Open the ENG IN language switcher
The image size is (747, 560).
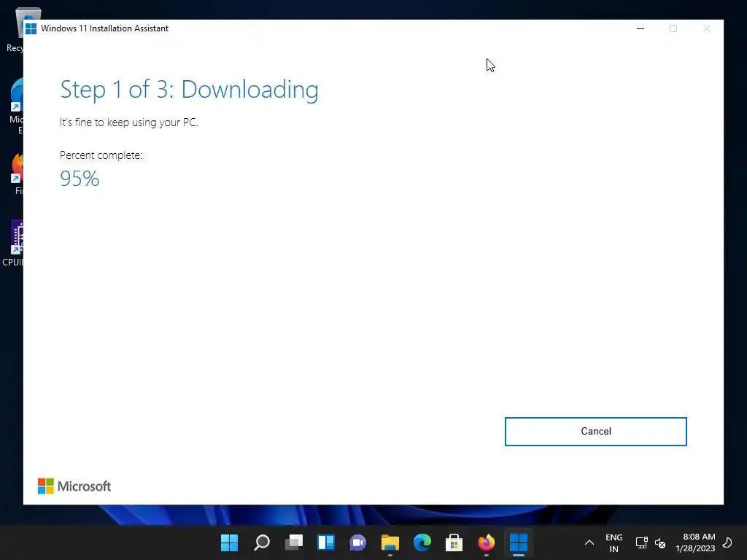coord(614,542)
